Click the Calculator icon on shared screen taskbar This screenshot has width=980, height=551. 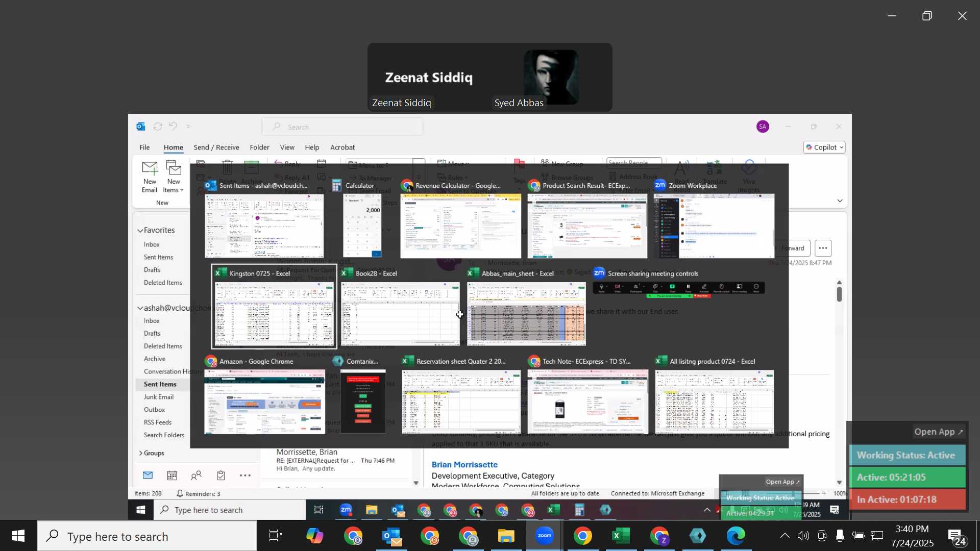pos(579,510)
